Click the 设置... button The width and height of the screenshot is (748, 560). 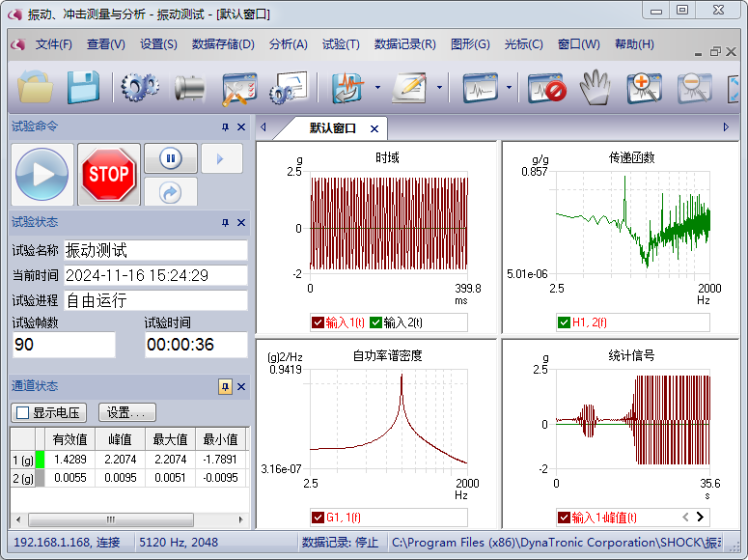point(126,413)
